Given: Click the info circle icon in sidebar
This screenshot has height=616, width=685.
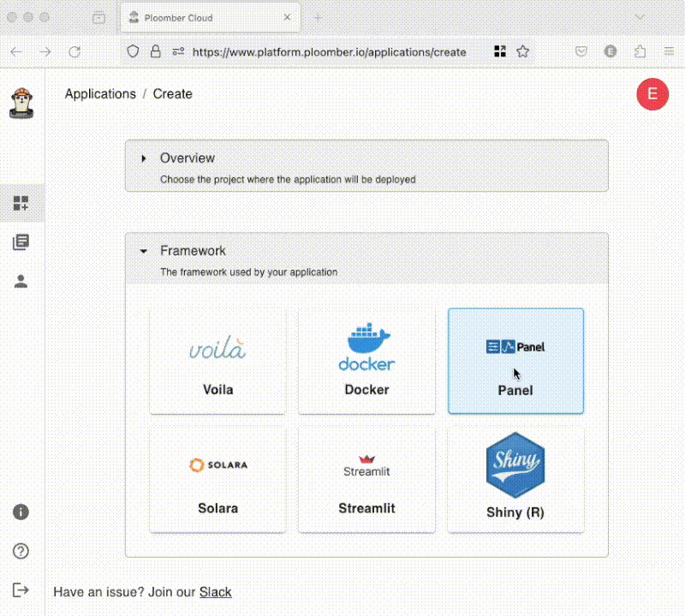Looking at the screenshot, I should coord(21,512).
